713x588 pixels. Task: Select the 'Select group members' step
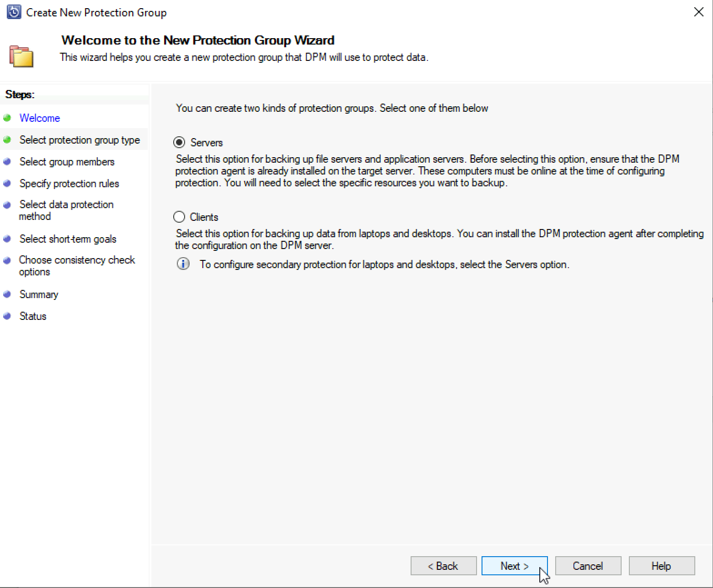click(67, 162)
